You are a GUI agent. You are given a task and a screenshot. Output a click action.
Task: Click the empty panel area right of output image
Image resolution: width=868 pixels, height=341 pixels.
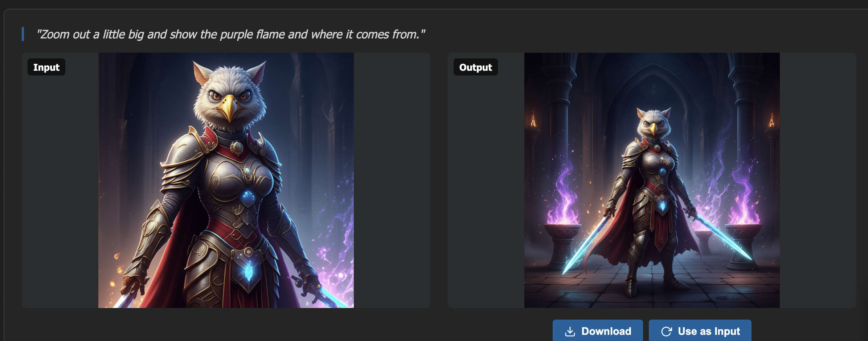click(818, 180)
